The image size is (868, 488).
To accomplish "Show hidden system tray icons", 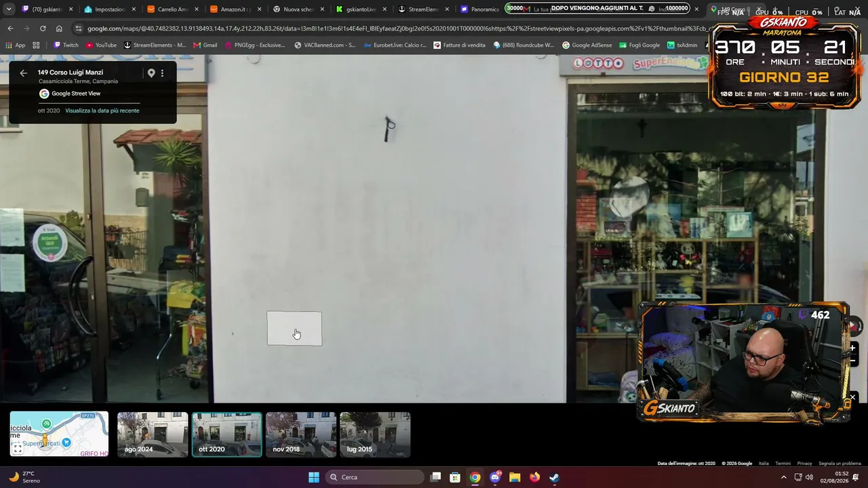I will 784,477.
